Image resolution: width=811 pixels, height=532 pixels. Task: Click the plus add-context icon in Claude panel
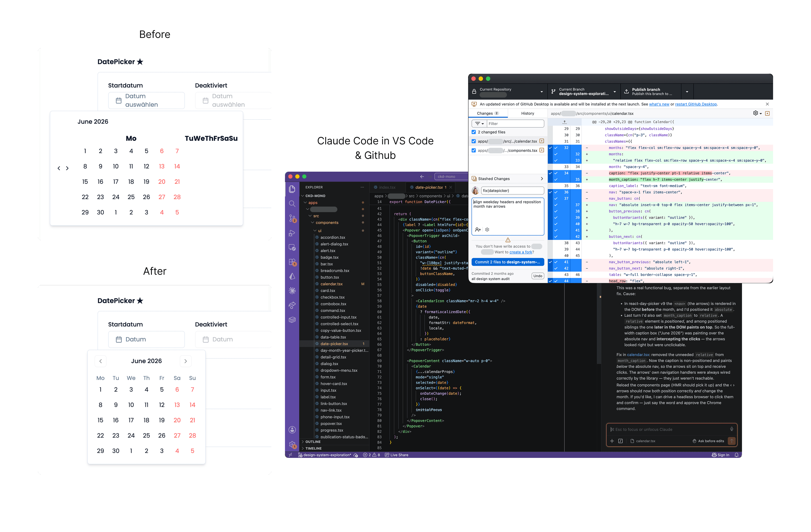click(612, 441)
